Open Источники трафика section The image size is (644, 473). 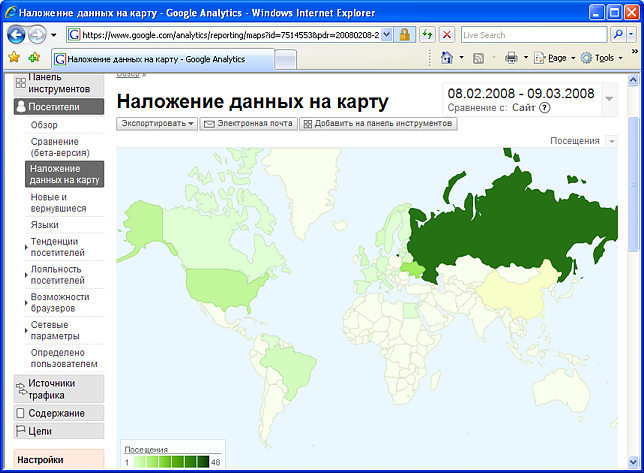59,389
